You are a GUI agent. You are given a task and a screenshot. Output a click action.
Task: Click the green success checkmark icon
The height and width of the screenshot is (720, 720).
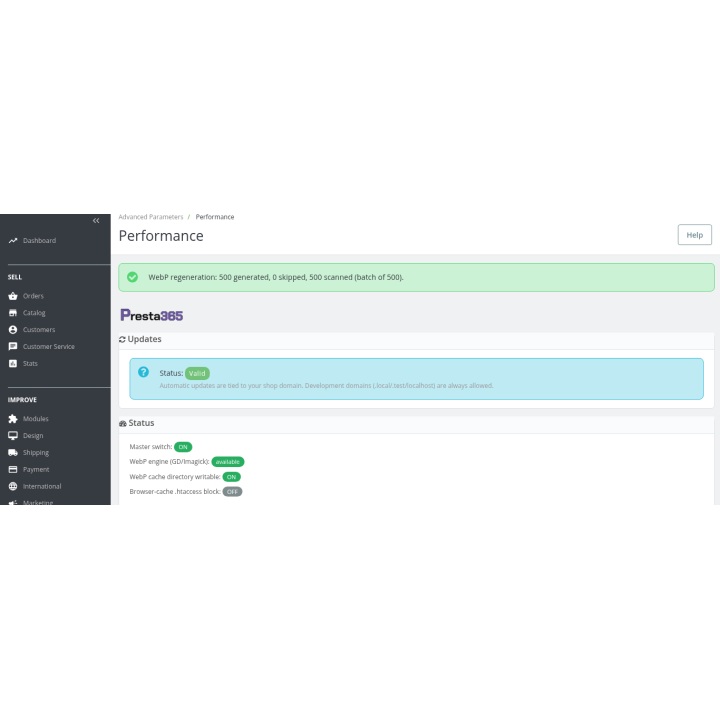coord(132,277)
